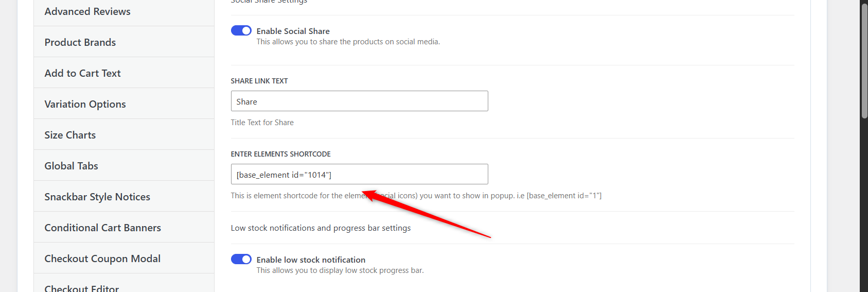This screenshot has width=868, height=292.
Task: Click the ENTER ELEMENTS SHORTCODE field label
Action: tap(280, 154)
